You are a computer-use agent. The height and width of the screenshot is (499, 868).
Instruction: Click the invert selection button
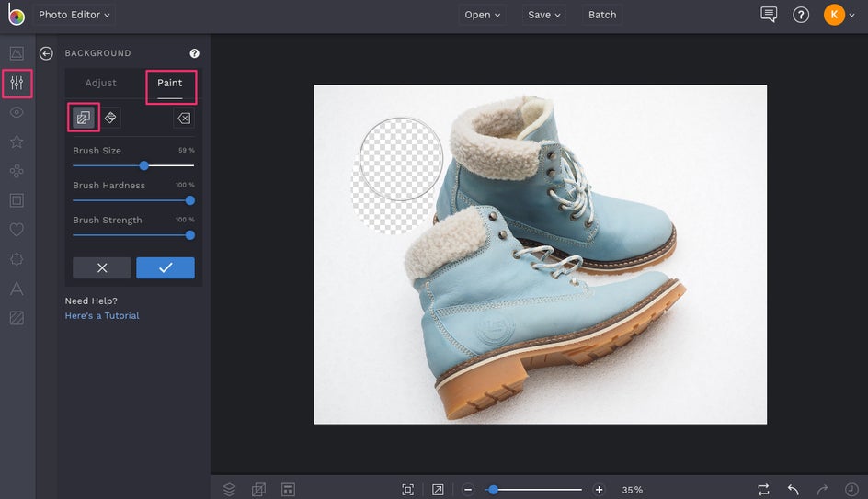click(183, 119)
